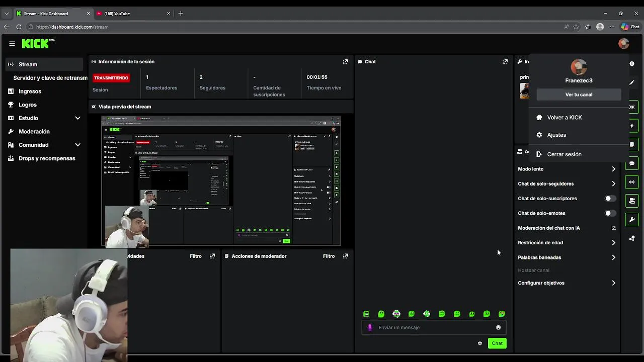Switch to Stream - Kick Dashboard tab
Screen dimensions: 644x362
point(53,14)
